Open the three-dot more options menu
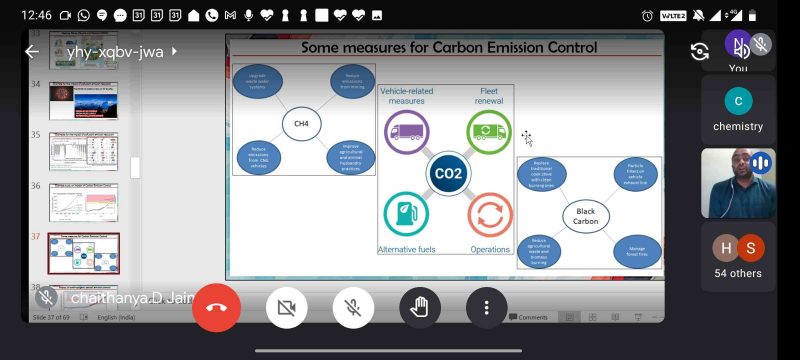This screenshot has height=360, width=800. point(487,307)
